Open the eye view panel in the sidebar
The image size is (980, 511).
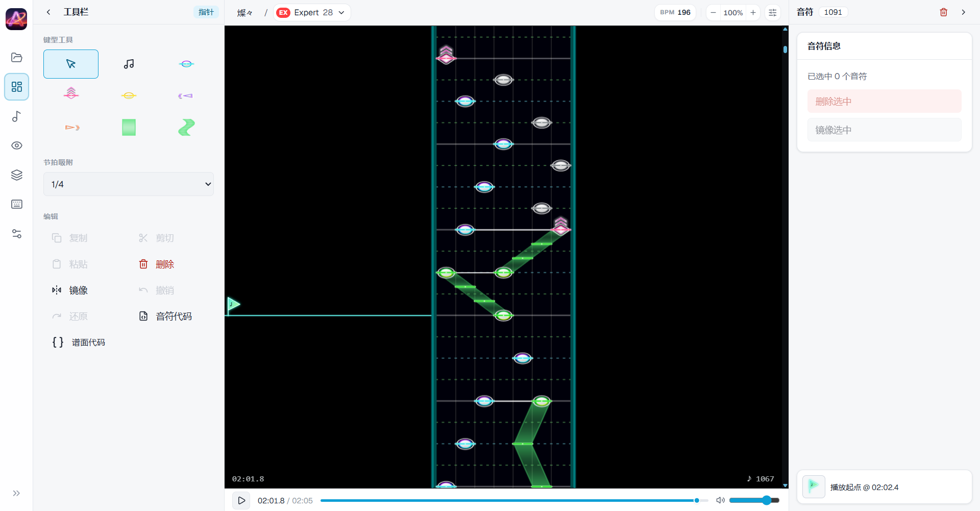click(16, 145)
